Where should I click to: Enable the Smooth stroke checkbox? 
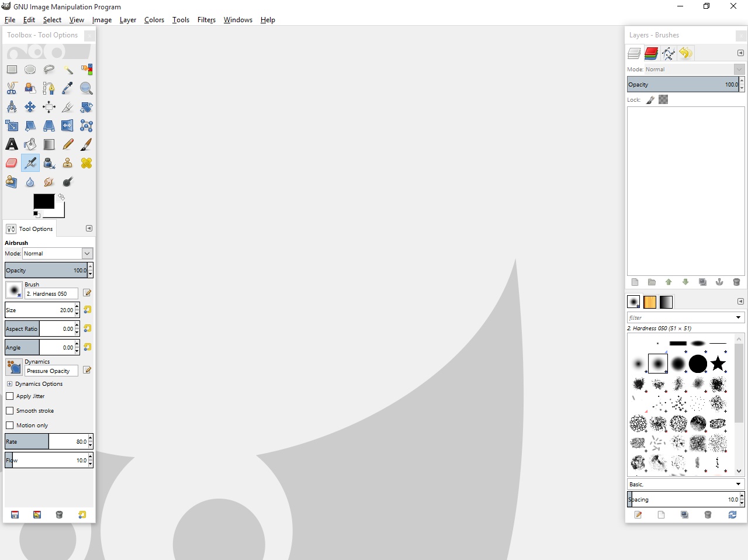10,410
